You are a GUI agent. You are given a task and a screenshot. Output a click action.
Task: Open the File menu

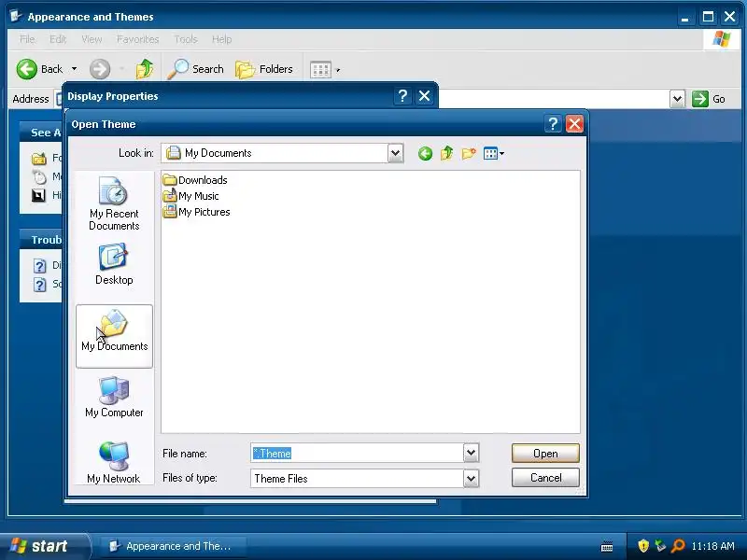click(27, 39)
